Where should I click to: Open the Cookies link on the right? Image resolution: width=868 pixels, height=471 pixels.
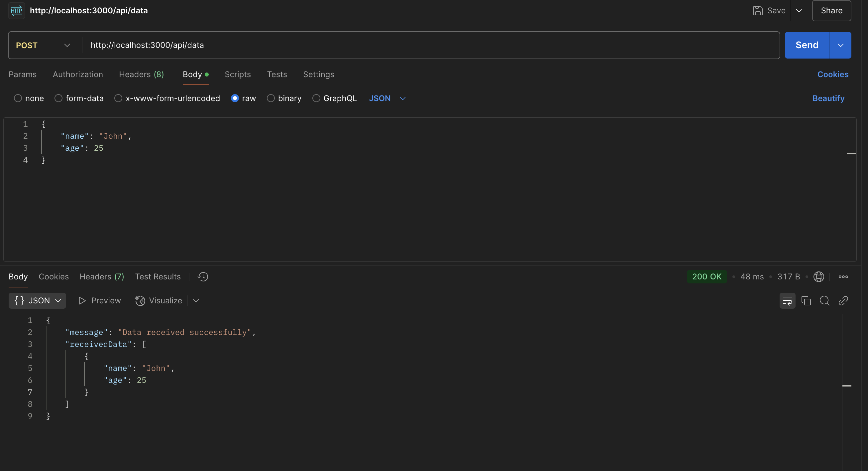point(833,74)
